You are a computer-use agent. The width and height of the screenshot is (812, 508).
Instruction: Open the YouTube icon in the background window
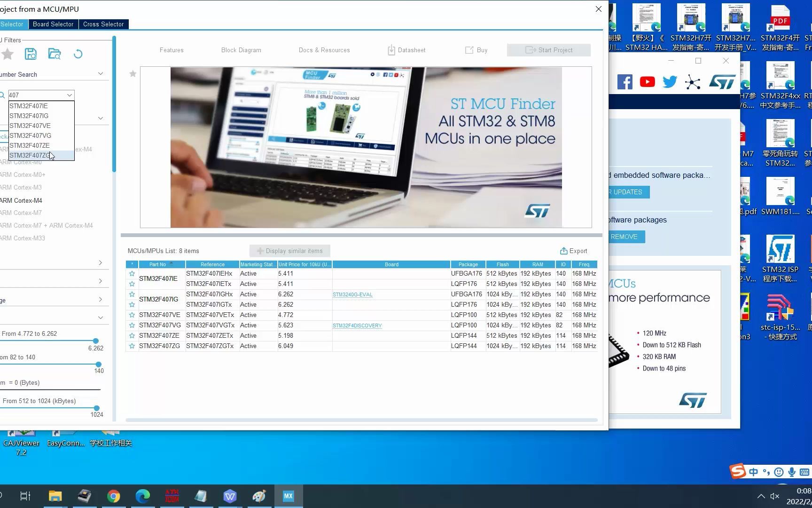(647, 82)
